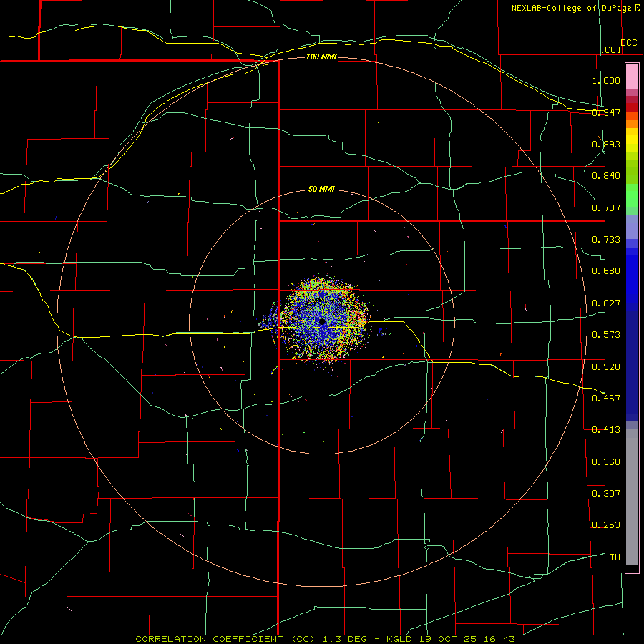Screen dimensions: 644x644
Task: Select the "DCC" label above the color scale
Action: pos(628,43)
